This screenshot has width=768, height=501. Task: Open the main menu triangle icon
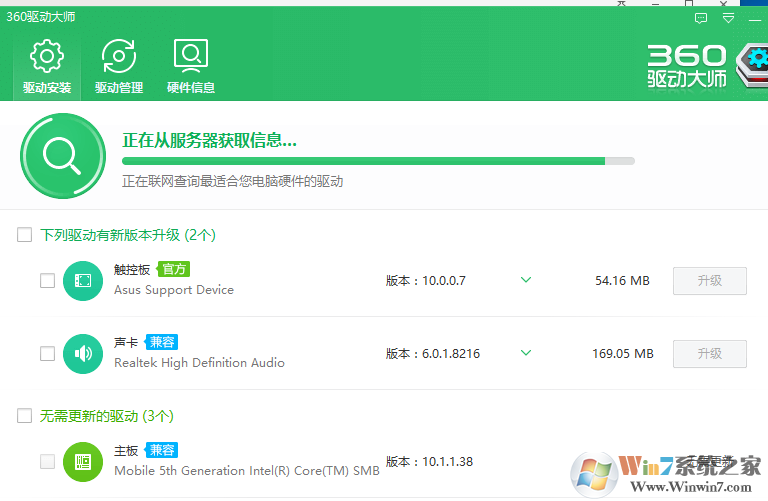point(729,18)
